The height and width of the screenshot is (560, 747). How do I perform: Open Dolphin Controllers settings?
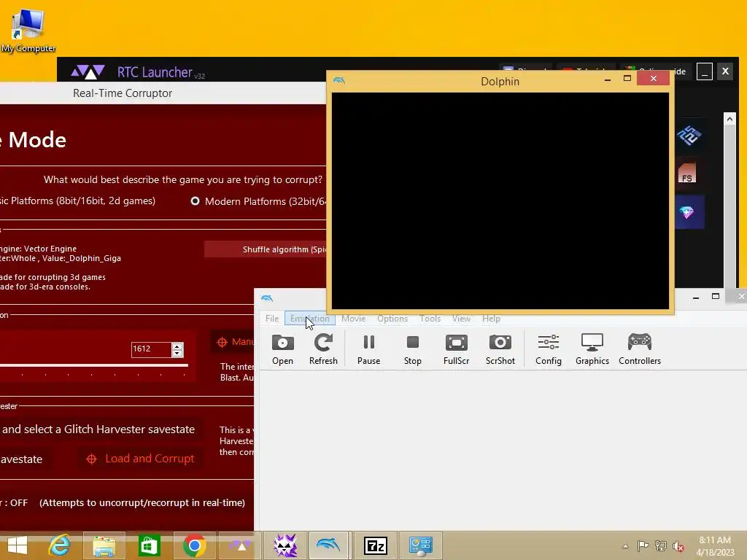click(640, 349)
